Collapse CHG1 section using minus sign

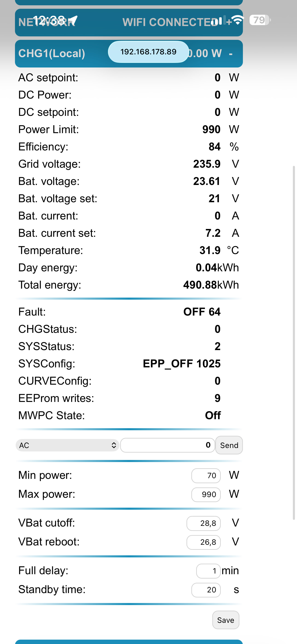tap(230, 54)
